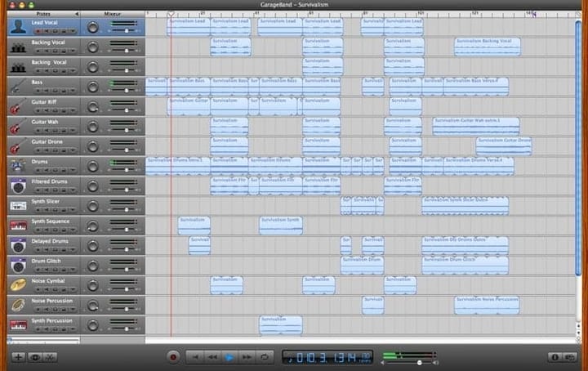The width and height of the screenshot is (588, 371).
Task: Click the Guitar Wah track guitar icon
Action: click(18, 126)
